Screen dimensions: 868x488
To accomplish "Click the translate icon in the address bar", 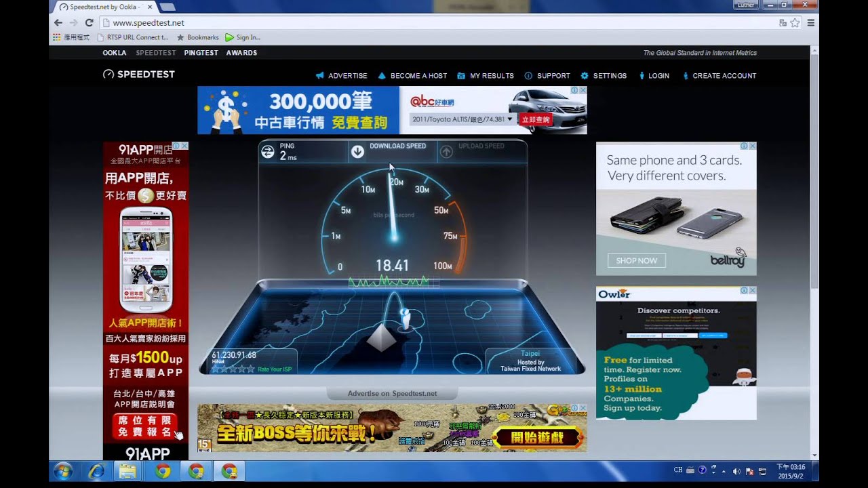I will pyautogui.click(x=783, y=22).
